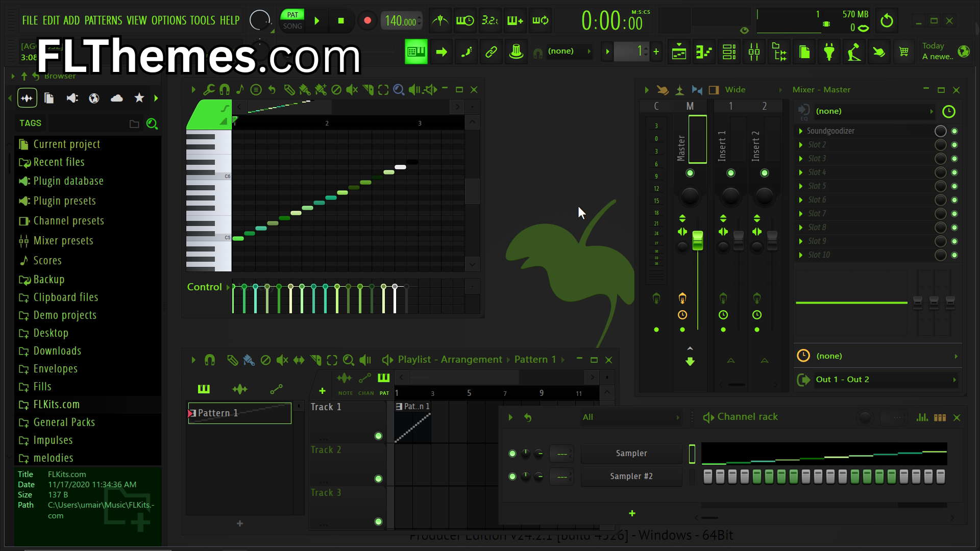This screenshot has width=980, height=551.
Task: Click the piano roll magnet snap icon
Action: (224, 90)
